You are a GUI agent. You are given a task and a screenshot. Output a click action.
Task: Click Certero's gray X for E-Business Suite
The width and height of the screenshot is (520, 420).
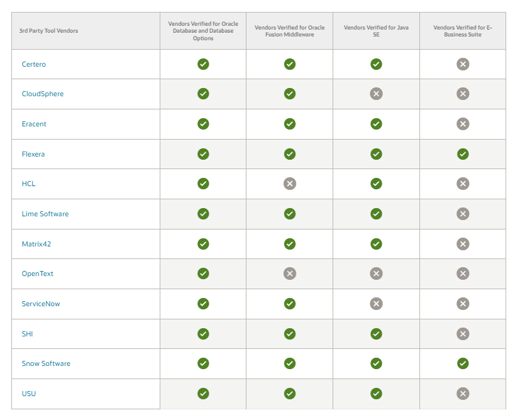click(463, 64)
